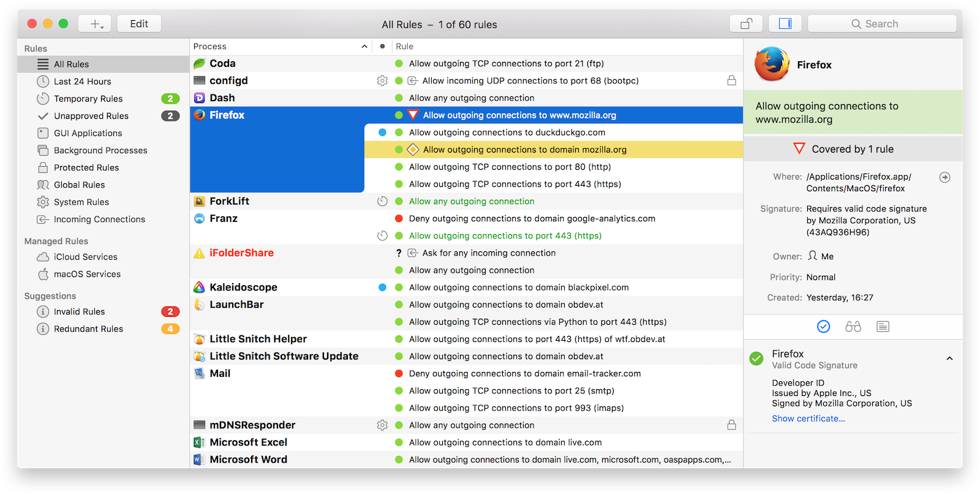Screen dimensions: 980x494
Task: Reveal Firefox path with arrow button
Action: tap(945, 177)
